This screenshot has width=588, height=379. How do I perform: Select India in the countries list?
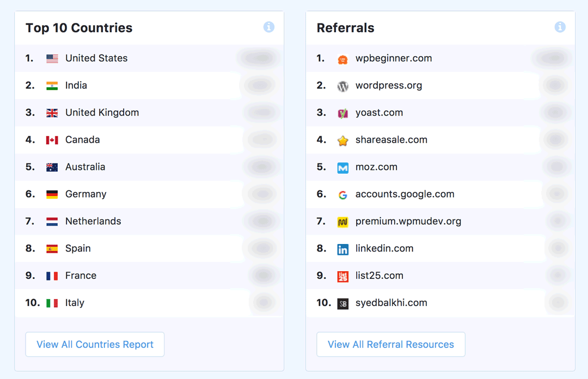[76, 85]
